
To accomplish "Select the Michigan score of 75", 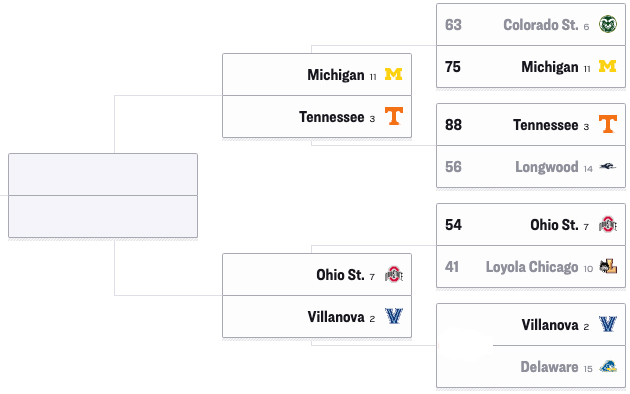I will click(x=453, y=67).
